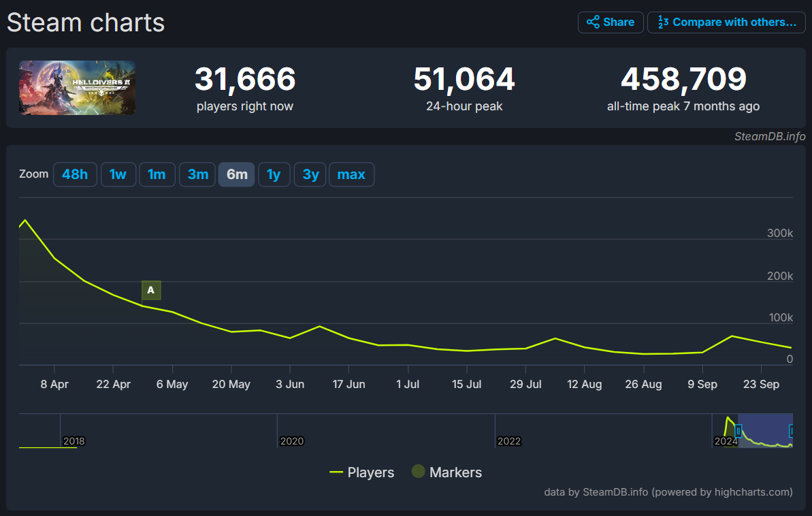Click the 2020 navigator year label

tap(291, 441)
